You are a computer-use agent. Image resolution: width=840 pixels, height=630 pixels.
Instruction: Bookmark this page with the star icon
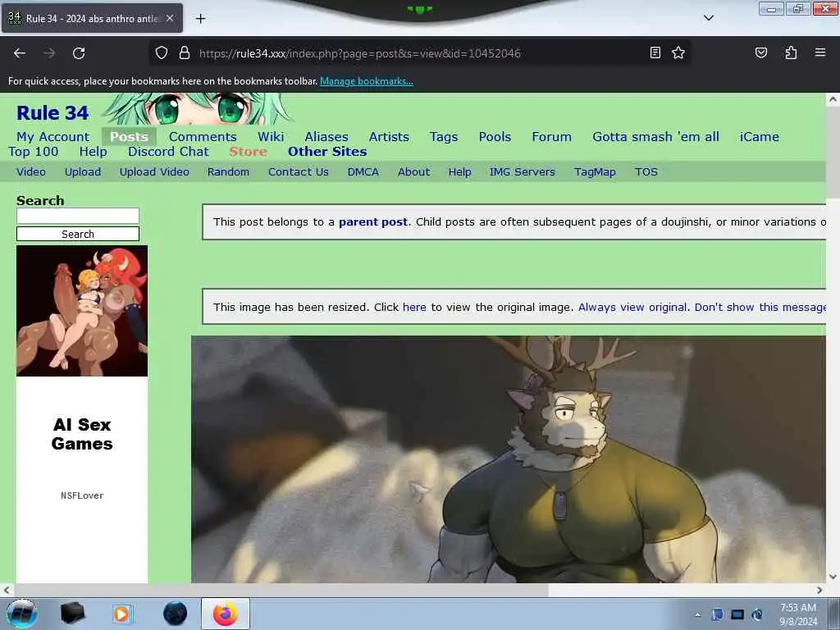(678, 52)
